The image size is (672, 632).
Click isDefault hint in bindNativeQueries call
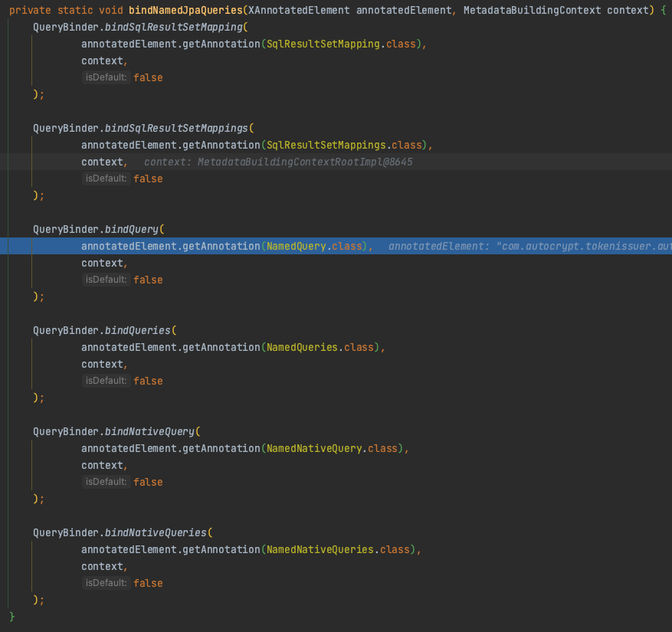(x=107, y=583)
